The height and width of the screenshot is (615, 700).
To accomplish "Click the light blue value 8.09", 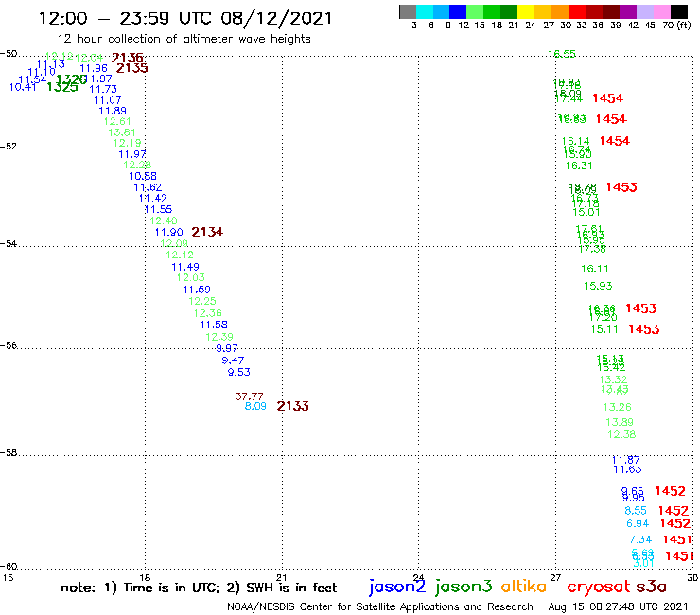I will coord(255,406).
